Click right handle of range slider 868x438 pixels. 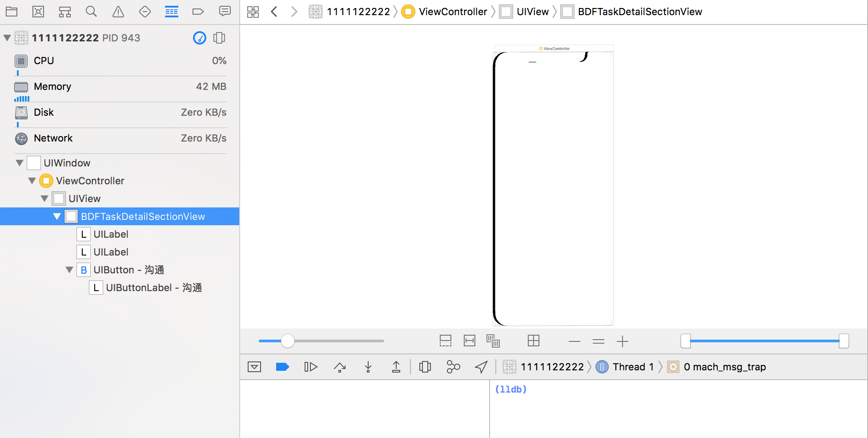(x=844, y=341)
